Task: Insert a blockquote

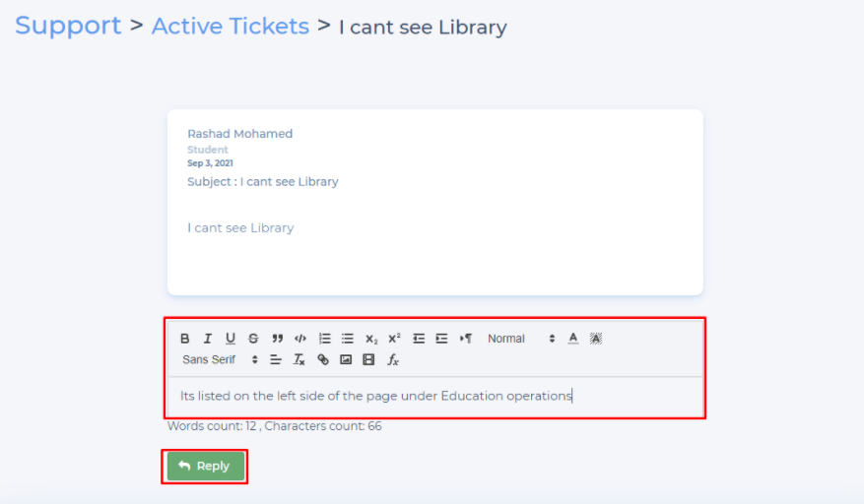Action: click(x=278, y=339)
